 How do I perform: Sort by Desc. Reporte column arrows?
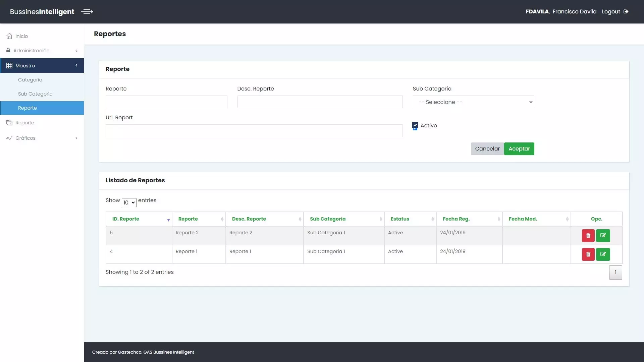click(300, 219)
